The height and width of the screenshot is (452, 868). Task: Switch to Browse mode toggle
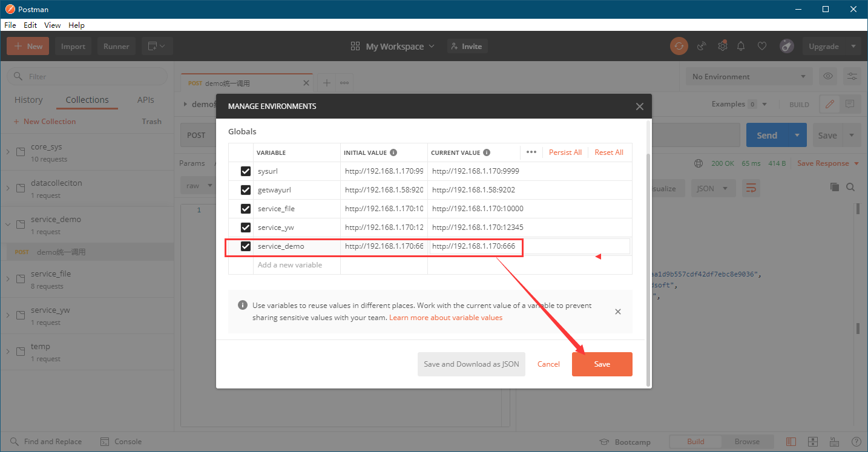[x=747, y=442]
